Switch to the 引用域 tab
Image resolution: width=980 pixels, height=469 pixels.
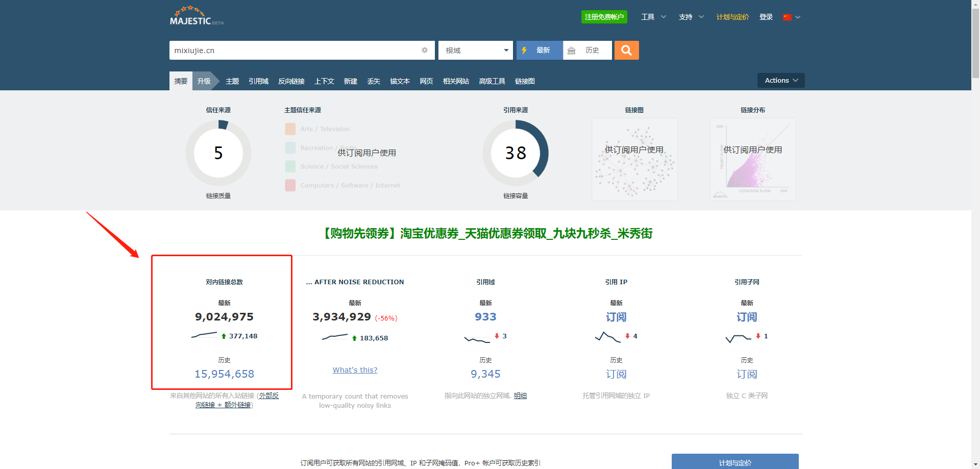[258, 81]
